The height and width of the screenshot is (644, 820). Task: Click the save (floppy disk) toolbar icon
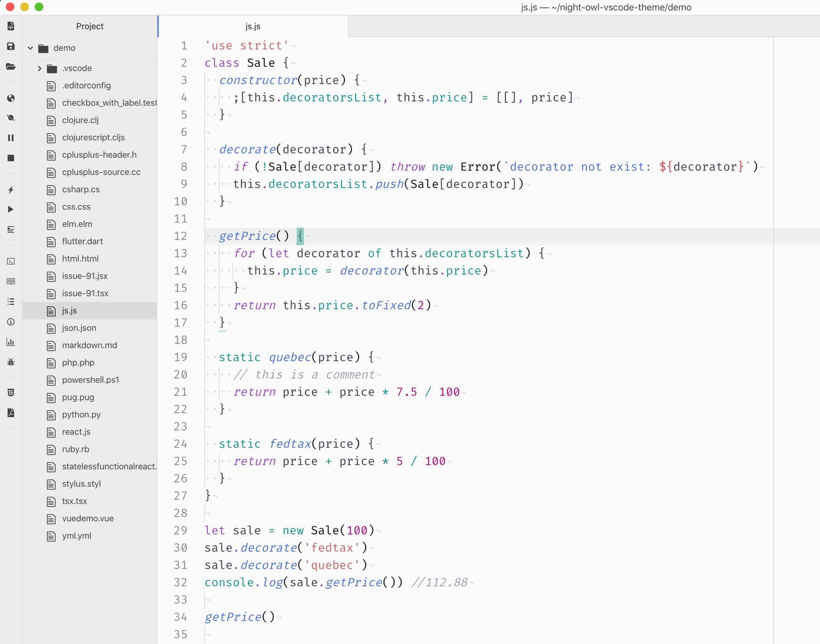[10, 47]
